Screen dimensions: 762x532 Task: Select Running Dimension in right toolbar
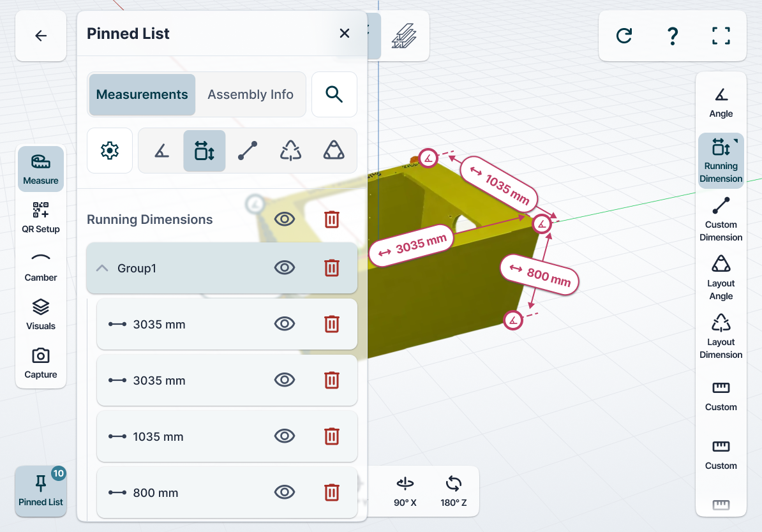[x=721, y=161]
